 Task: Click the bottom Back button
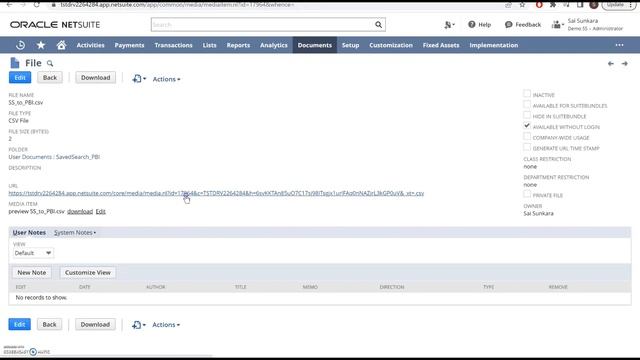49,324
